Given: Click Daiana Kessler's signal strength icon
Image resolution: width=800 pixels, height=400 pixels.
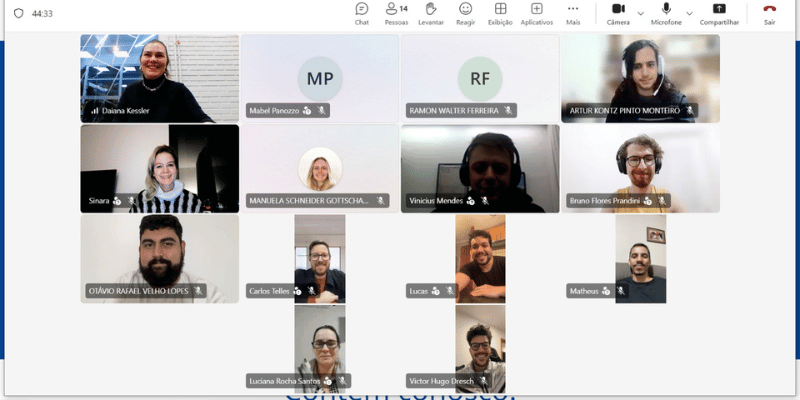Looking at the screenshot, I should 94,111.
